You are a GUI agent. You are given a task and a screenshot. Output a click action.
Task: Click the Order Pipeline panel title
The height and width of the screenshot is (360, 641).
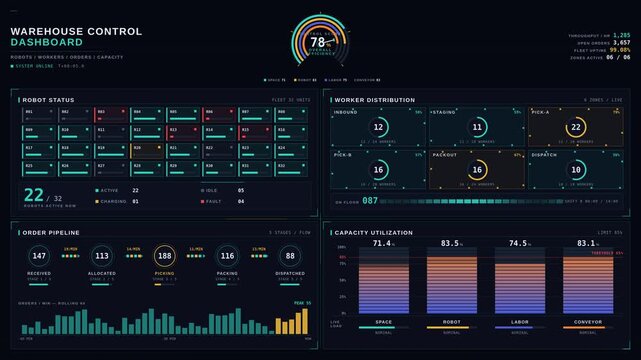click(51, 233)
